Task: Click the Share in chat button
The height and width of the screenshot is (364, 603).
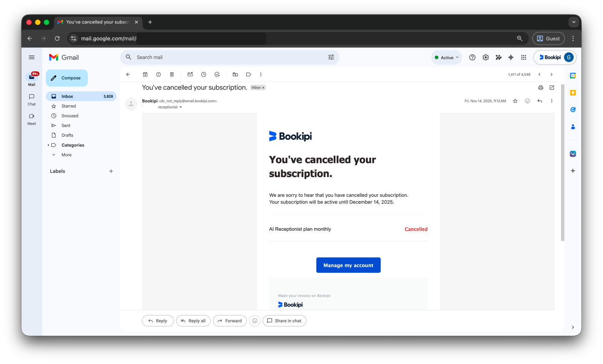Action: 284,321
